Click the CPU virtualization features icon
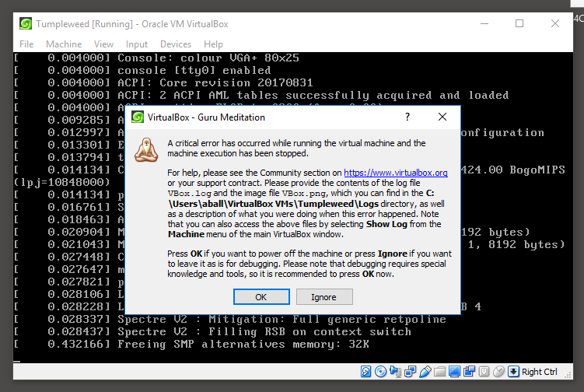Viewport: 584px width, 392px height. 484,372
